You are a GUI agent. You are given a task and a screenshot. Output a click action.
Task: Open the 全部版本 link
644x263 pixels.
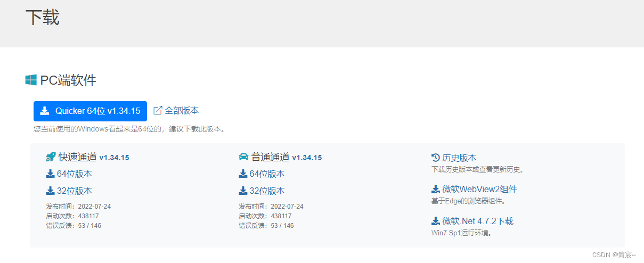coord(182,111)
